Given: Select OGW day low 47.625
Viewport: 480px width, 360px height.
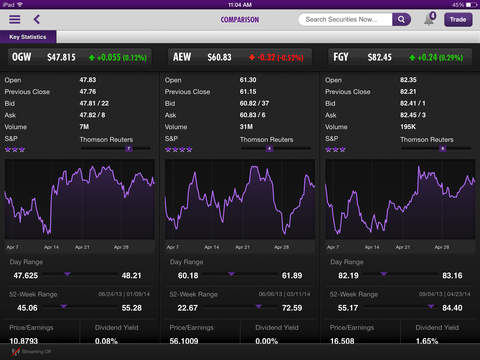Looking at the screenshot, I should point(26,276).
